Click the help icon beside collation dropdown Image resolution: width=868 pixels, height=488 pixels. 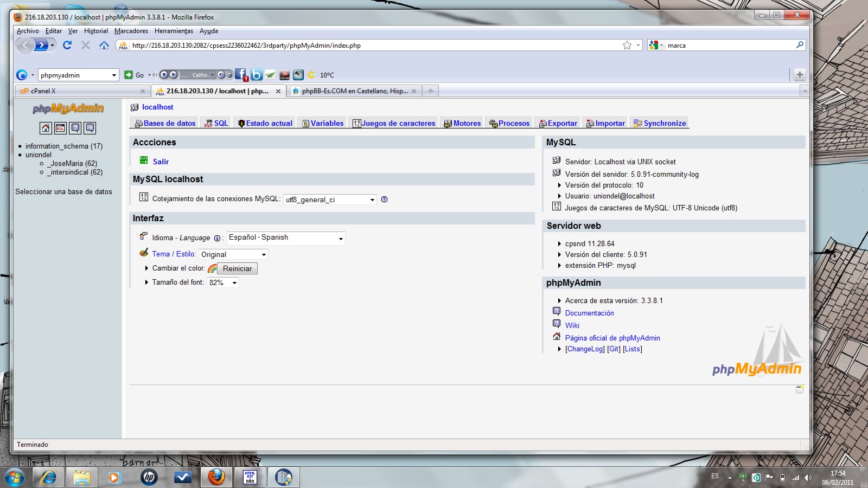pyautogui.click(x=384, y=200)
